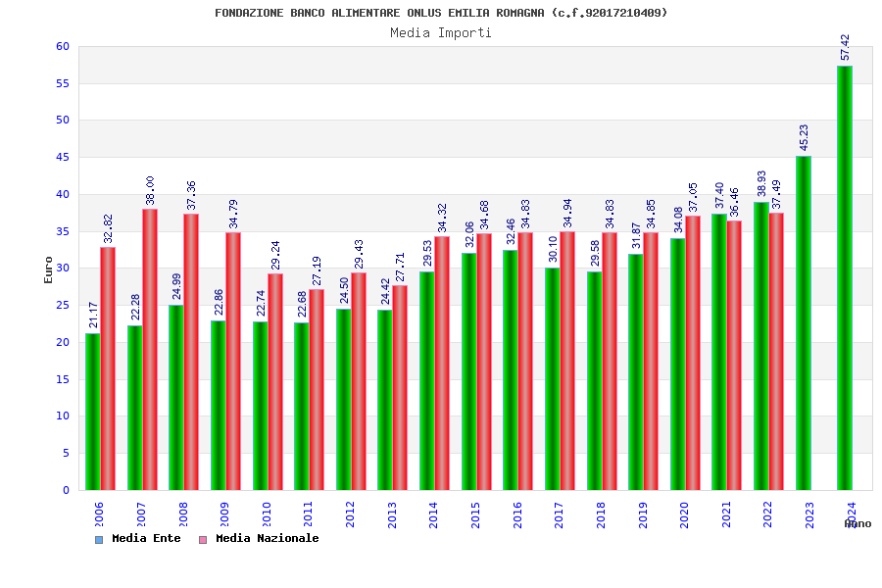Click the 38.00 value label

(x=150, y=190)
